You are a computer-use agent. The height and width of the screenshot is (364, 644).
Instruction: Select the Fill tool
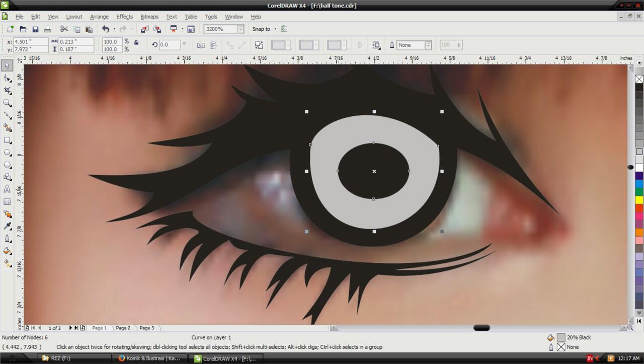point(7,251)
